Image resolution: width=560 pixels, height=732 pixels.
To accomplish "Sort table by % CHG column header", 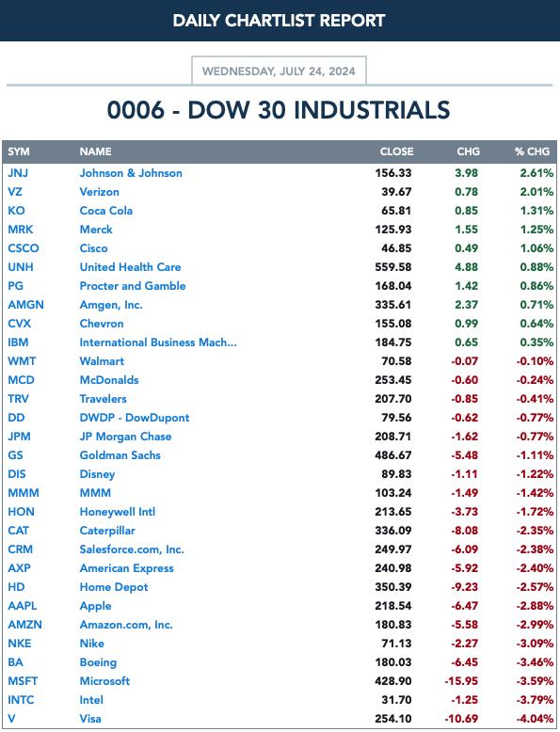I will tap(532, 151).
